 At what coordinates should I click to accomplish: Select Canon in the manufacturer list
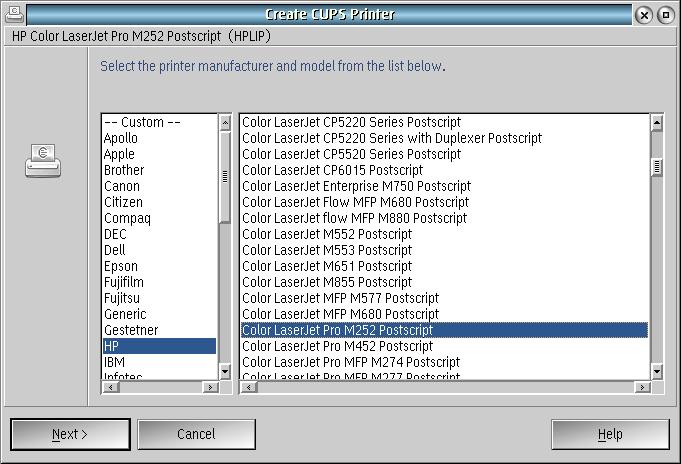[x=159, y=186]
